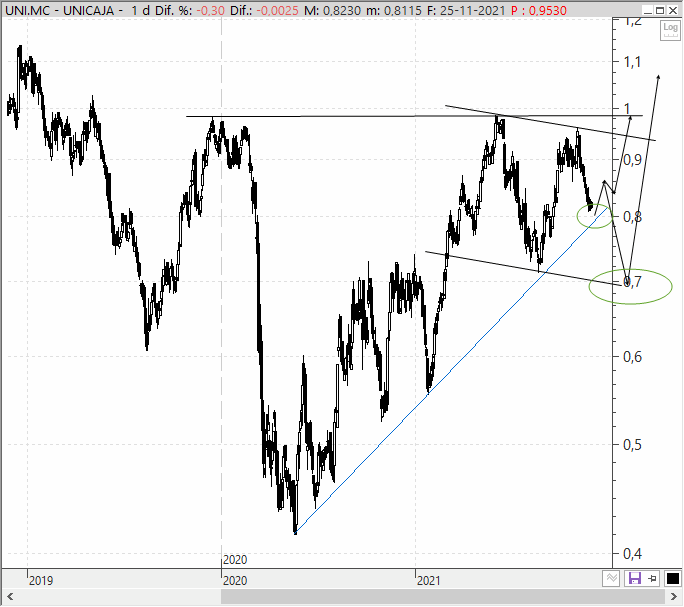This screenshot has width=684, height=607.
Task: Click the purple floppy disk save icon
Action: (634, 579)
